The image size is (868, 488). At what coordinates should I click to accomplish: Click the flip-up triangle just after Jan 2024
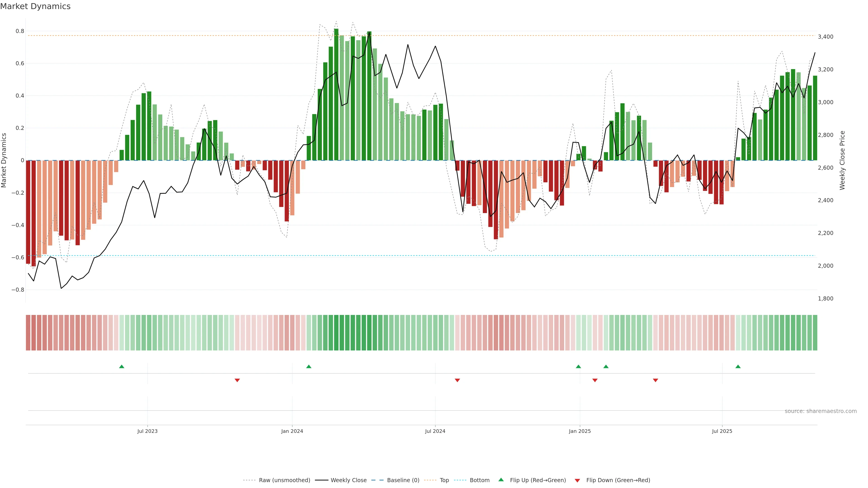pyautogui.click(x=309, y=366)
